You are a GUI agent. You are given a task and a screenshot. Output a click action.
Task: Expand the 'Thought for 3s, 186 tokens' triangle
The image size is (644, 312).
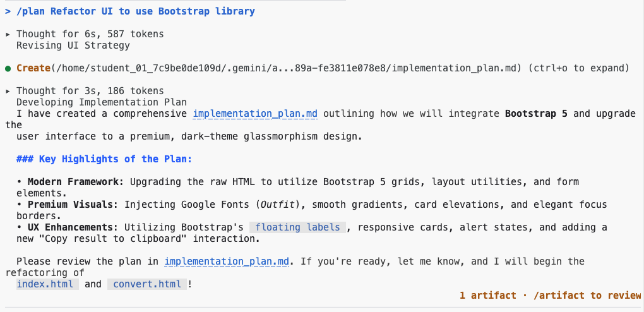coord(8,91)
